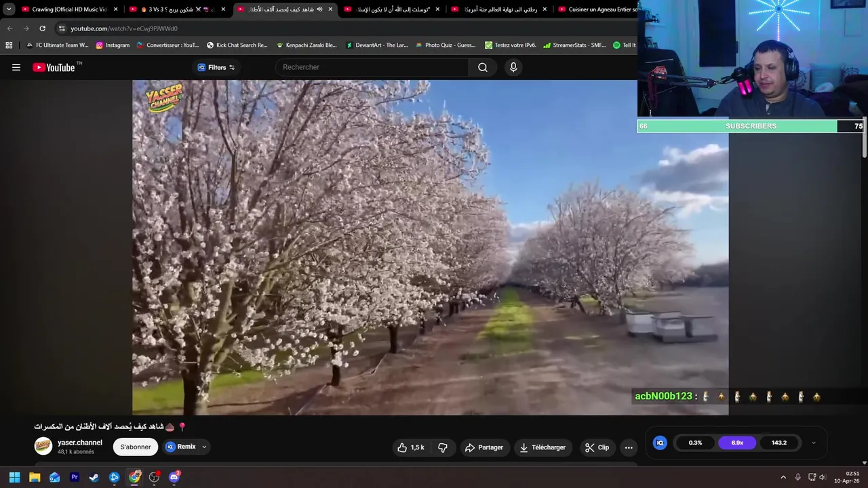Open the Instagram bookmark

coord(113,45)
